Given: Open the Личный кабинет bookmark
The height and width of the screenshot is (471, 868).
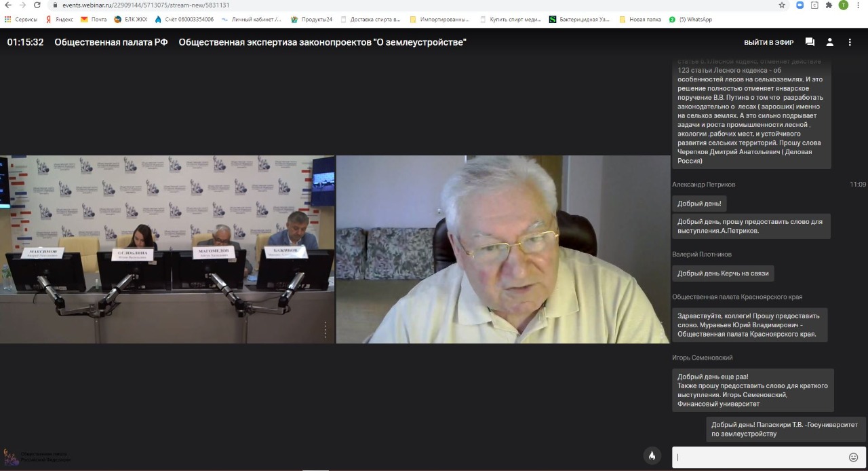Looking at the screenshot, I should tap(251, 20).
